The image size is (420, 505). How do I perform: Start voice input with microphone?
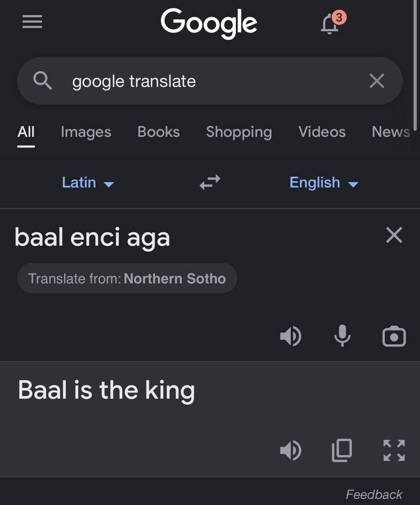click(x=342, y=337)
